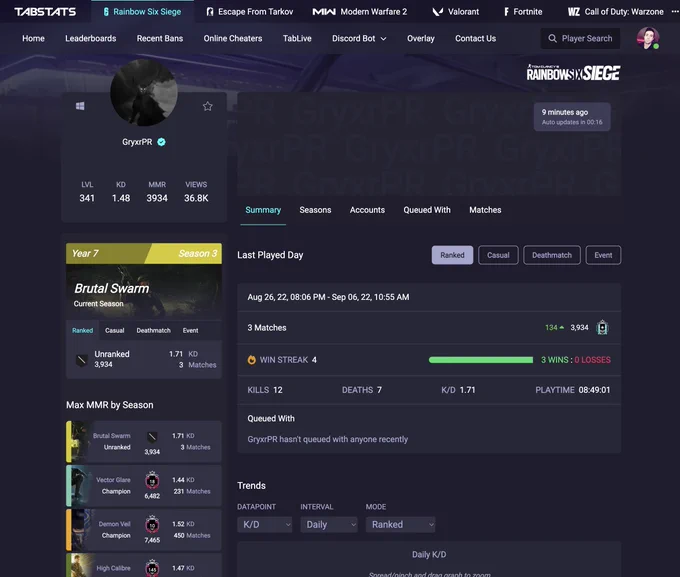Click the Escape From Tarkov headset icon
This screenshot has height=577, width=680.
pos(210,12)
